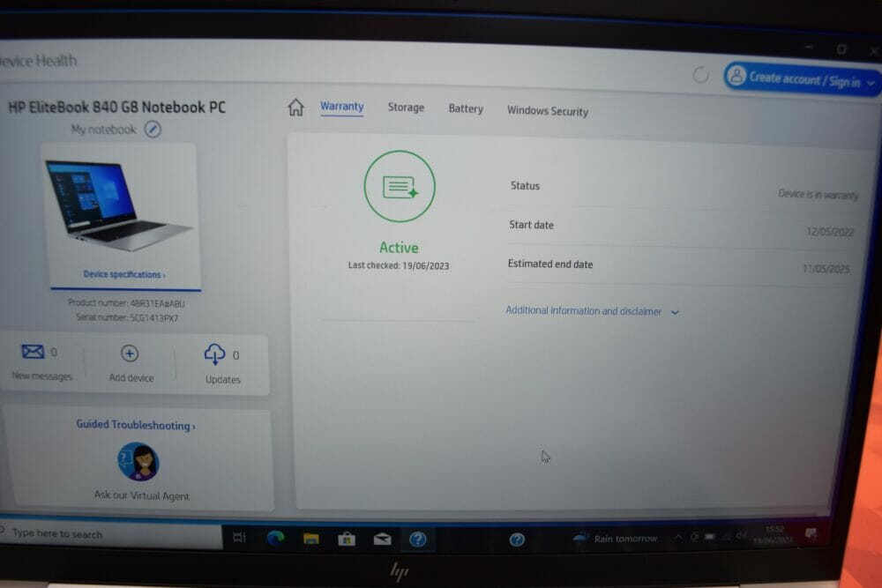
Task: Click the Type here to search box
Action: (111, 534)
